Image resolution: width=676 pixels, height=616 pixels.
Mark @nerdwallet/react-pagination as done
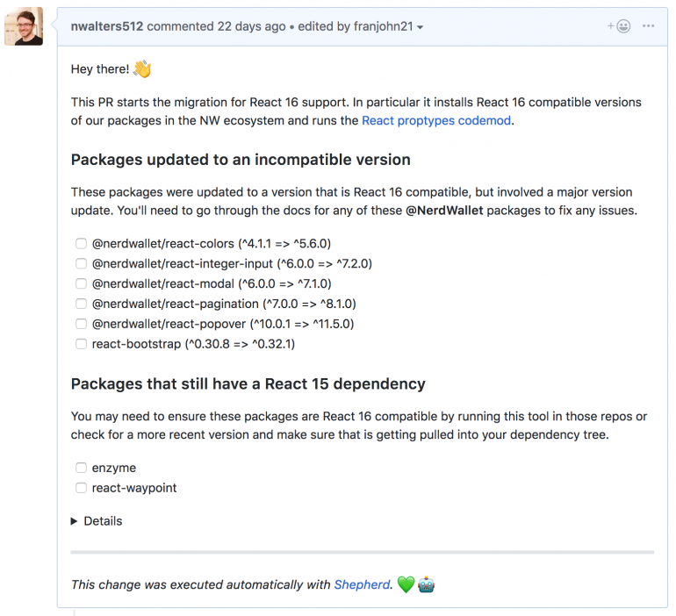[81, 304]
